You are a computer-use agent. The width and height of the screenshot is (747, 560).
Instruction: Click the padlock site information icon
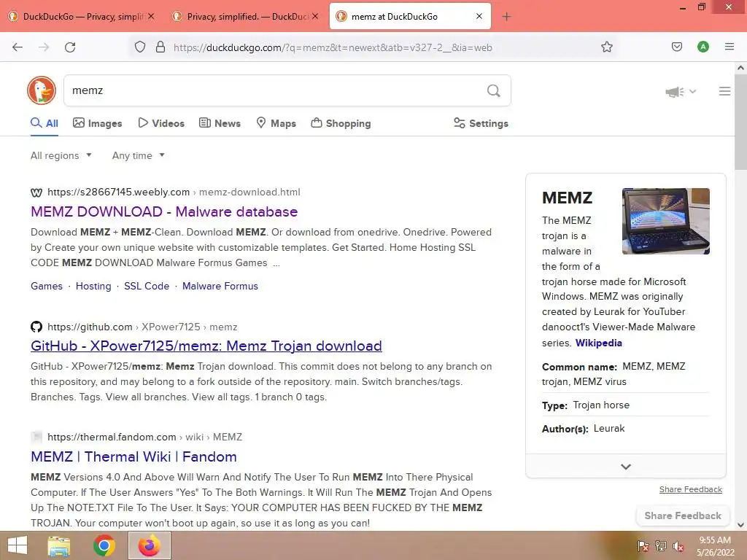(x=160, y=47)
